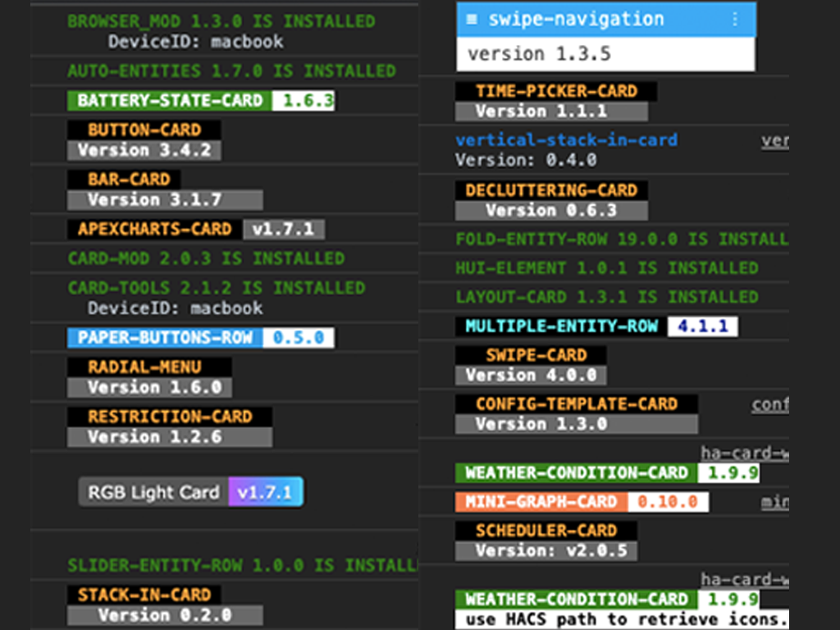Image resolution: width=840 pixels, height=630 pixels.
Task: Click the BROWSER_MOD 1.3.0 installed message
Action: [x=221, y=21]
